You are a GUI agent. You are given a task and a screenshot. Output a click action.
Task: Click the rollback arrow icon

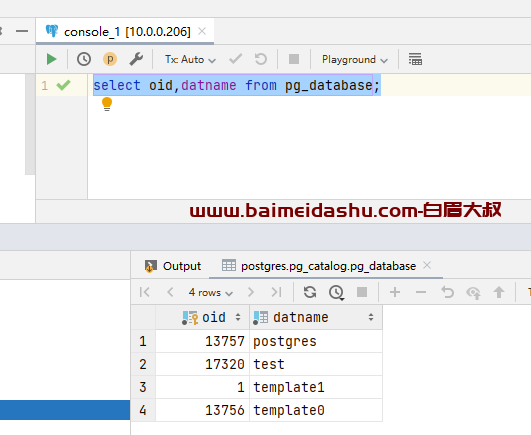point(261,59)
